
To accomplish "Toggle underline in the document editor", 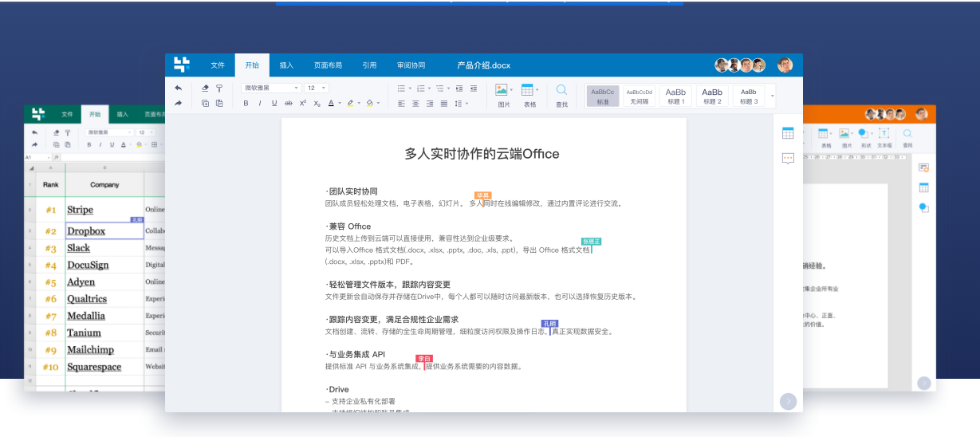I will pyautogui.click(x=274, y=103).
